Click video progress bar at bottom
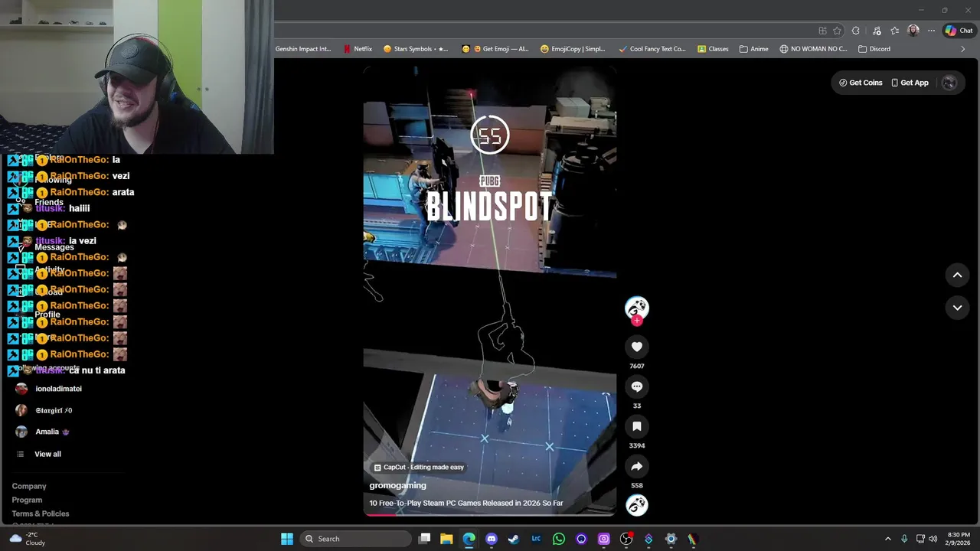Screen dimensions: 980x551 click(490, 514)
